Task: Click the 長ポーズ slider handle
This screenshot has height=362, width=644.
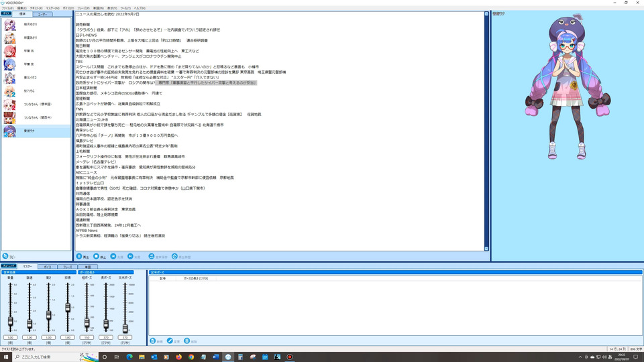Action: (106, 324)
